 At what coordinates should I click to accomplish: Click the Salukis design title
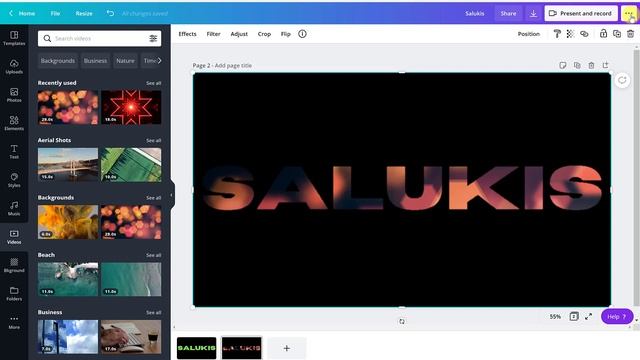(x=475, y=13)
